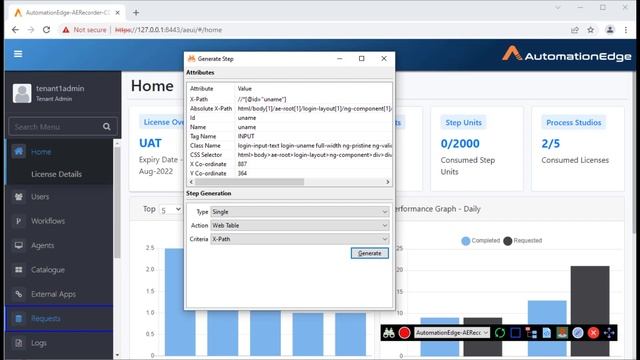Open the browser three-dot menu
This screenshot has width=640, height=360.
[626, 30]
